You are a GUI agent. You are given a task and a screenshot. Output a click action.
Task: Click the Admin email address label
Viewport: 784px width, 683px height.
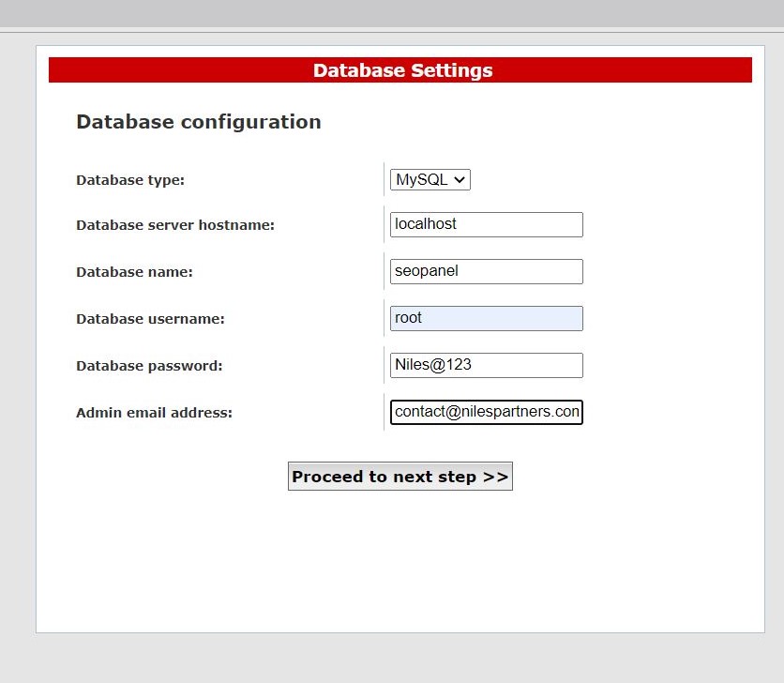tap(154, 413)
